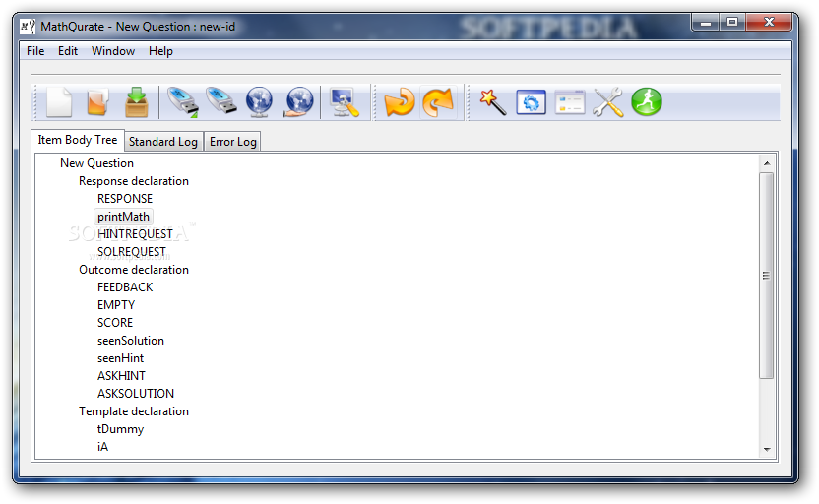Click the MathQurate title bar app icon
Viewport: 819px width, 504px height.
point(28,27)
